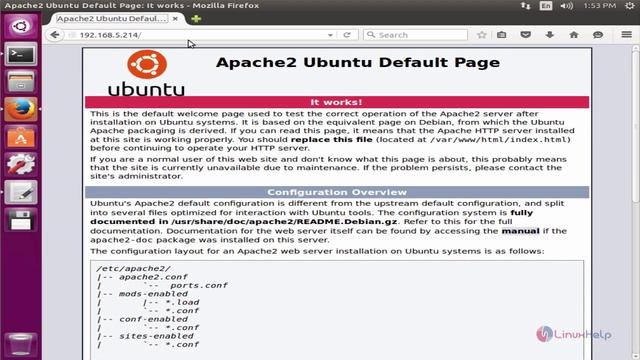Save page to Pocket
Image resolution: width=640 pixels, height=360 pixels.
click(526, 35)
